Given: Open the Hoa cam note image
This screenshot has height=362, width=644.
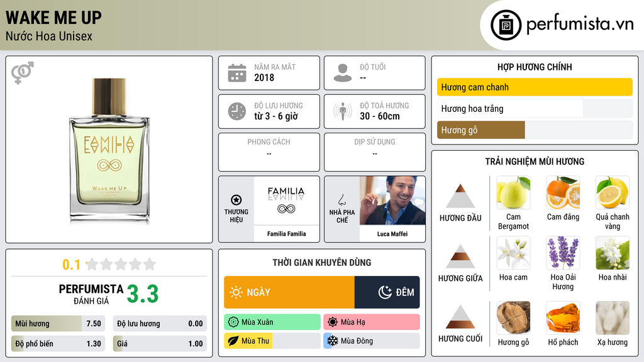Looking at the screenshot, I should tap(513, 253).
